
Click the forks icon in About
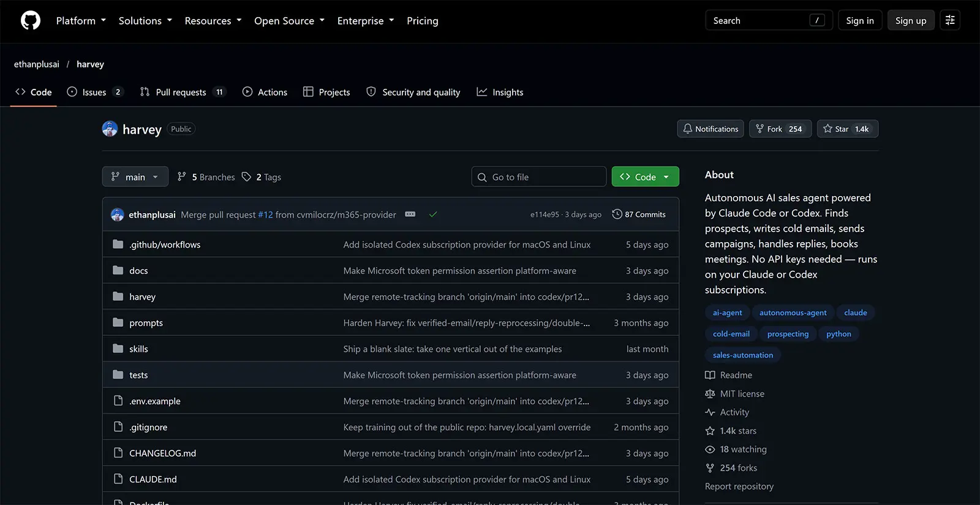click(710, 468)
